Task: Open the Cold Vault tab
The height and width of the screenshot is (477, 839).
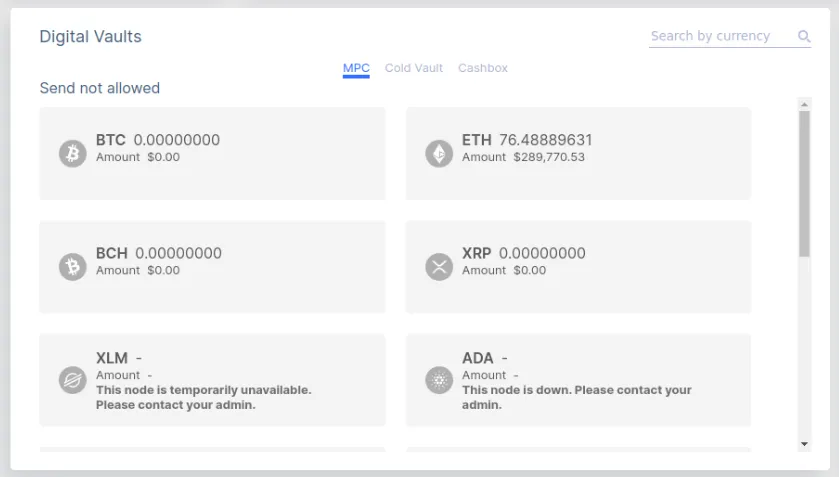Action: (414, 68)
